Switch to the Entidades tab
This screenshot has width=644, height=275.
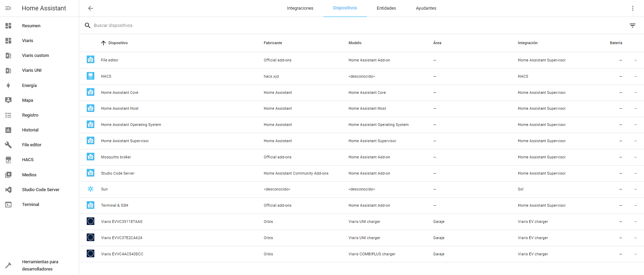click(386, 8)
